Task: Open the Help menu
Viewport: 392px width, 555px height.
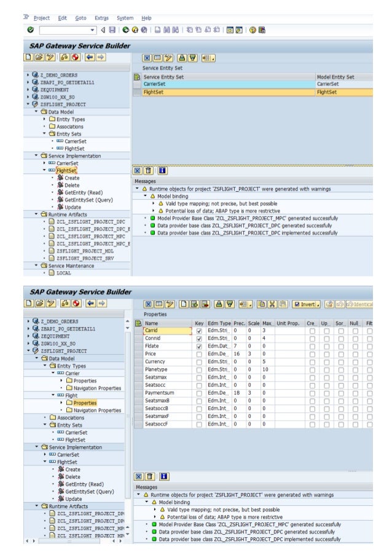Action: 146,18
